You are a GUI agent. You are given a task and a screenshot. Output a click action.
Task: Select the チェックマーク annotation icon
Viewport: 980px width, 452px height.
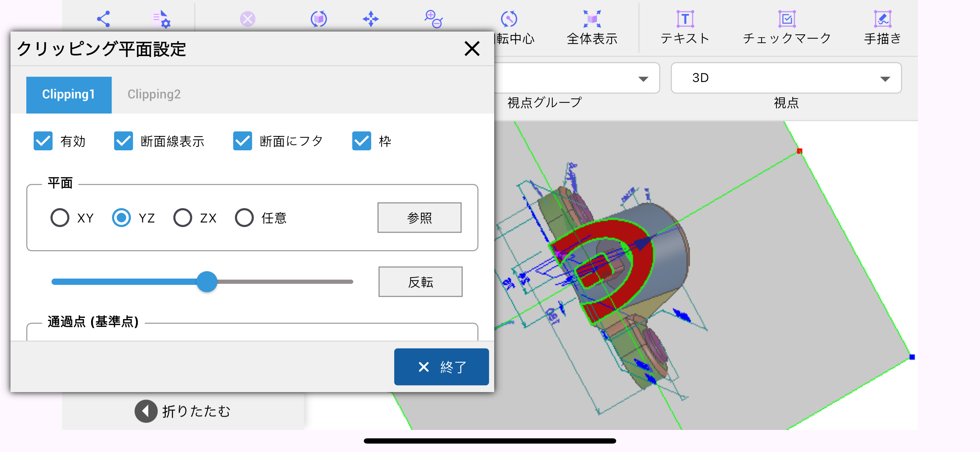click(787, 19)
